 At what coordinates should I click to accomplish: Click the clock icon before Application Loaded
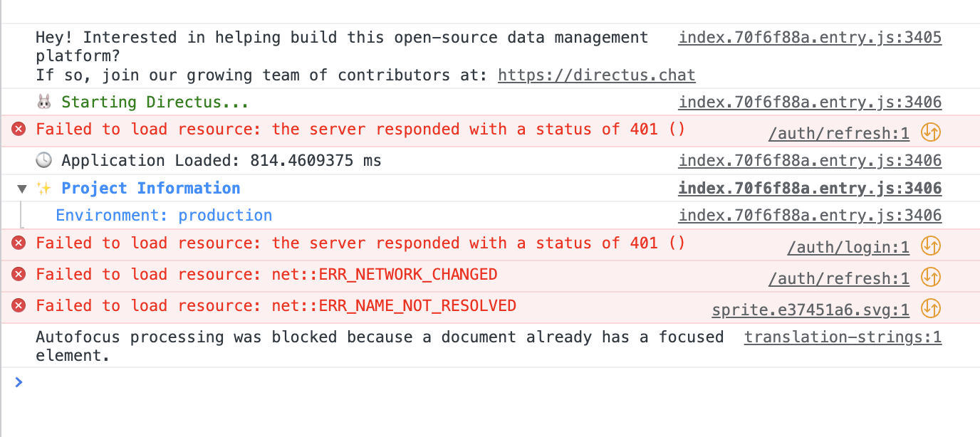44,161
